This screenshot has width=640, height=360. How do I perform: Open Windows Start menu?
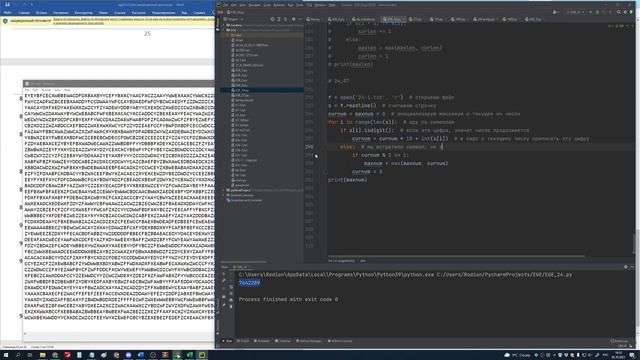click(x=6, y=355)
